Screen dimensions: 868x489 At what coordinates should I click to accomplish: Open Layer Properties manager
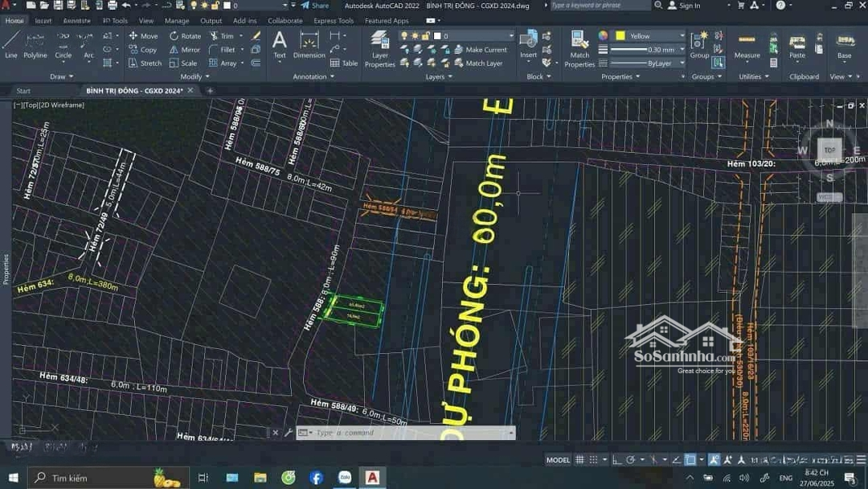pos(380,48)
